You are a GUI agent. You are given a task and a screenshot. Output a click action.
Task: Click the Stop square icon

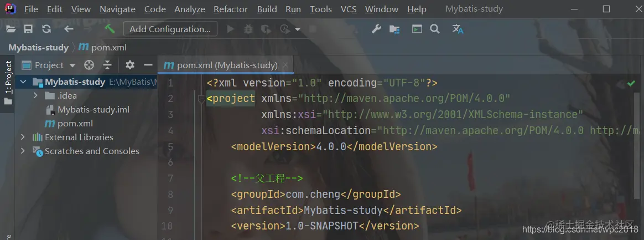tap(313, 29)
